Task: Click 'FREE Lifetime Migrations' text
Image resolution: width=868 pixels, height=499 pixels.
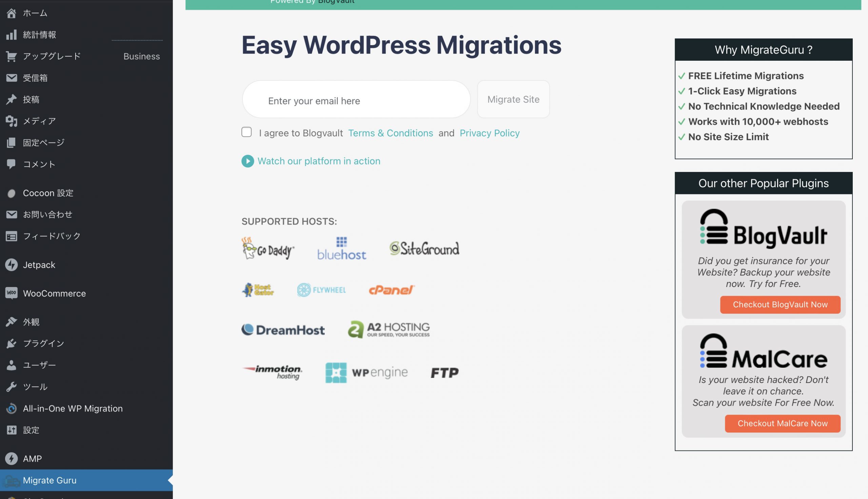Action: [x=746, y=76]
